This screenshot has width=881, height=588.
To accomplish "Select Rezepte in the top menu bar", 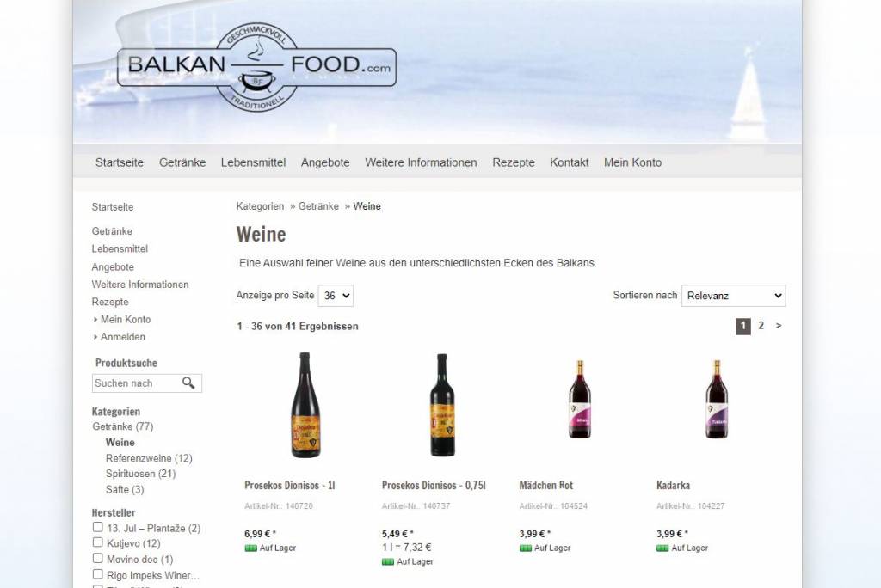I will (x=514, y=162).
